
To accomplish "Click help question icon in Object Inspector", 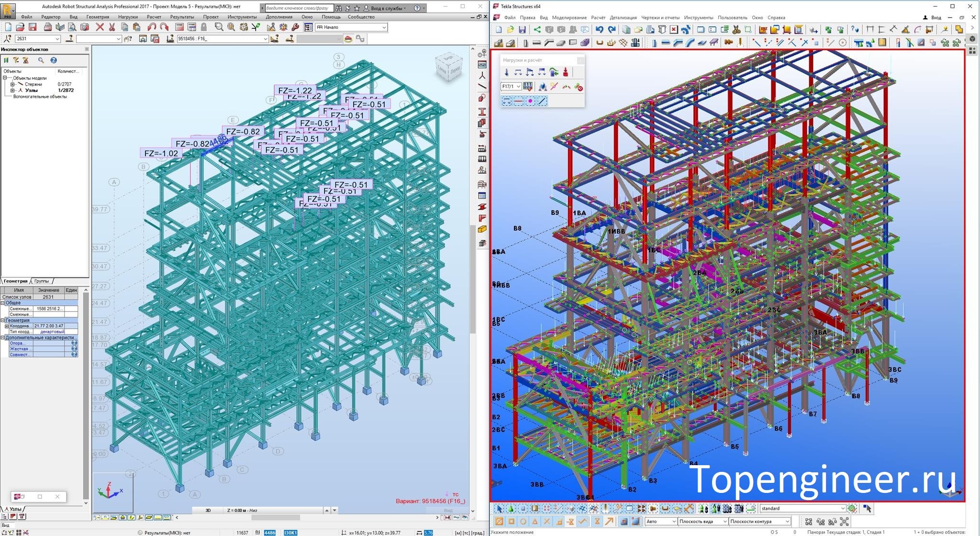I will point(54,60).
